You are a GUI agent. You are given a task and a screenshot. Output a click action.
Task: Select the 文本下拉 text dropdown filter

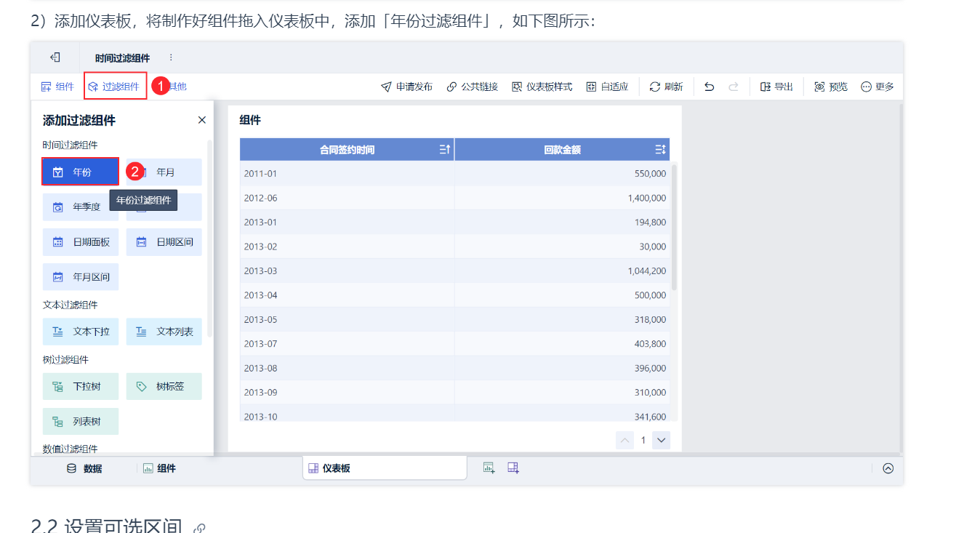(x=80, y=332)
